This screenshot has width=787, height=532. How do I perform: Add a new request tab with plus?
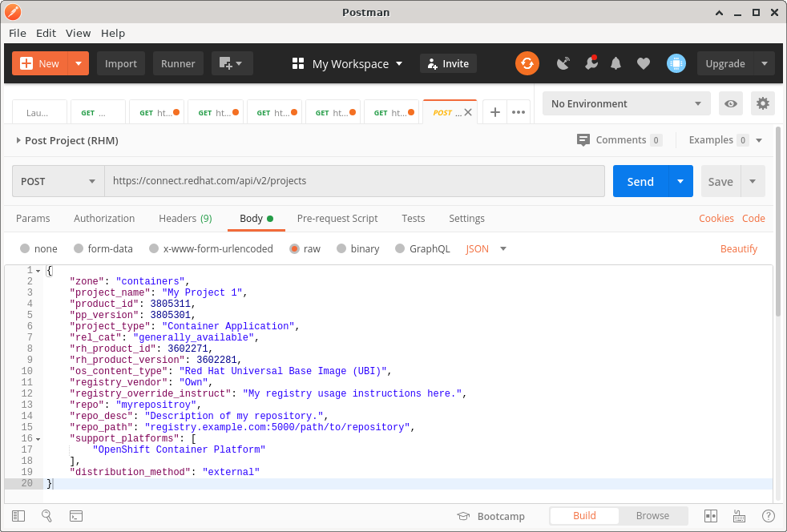point(495,112)
